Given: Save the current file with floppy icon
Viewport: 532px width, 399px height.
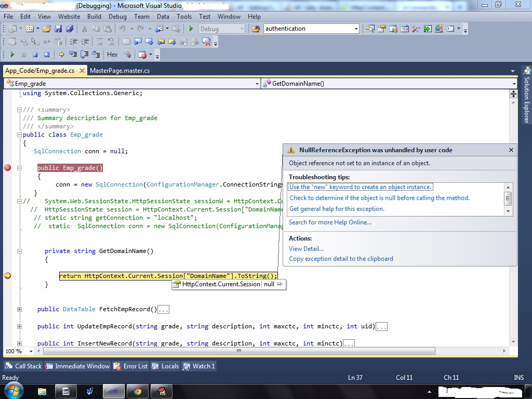Looking at the screenshot, I should click(x=58, y=29).
